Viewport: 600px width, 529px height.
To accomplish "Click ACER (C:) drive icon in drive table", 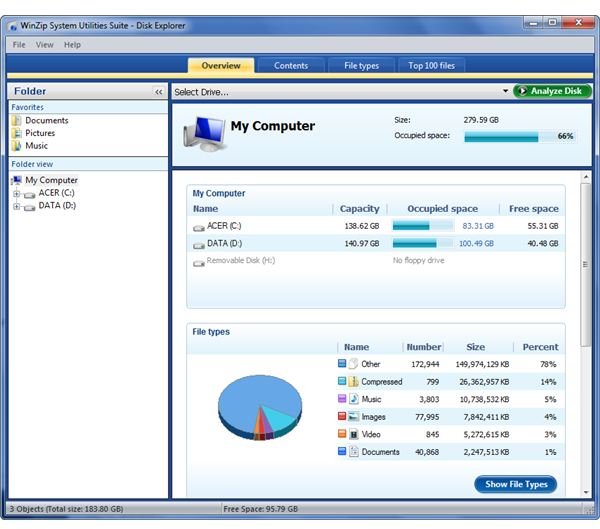I will coord(199,228).
